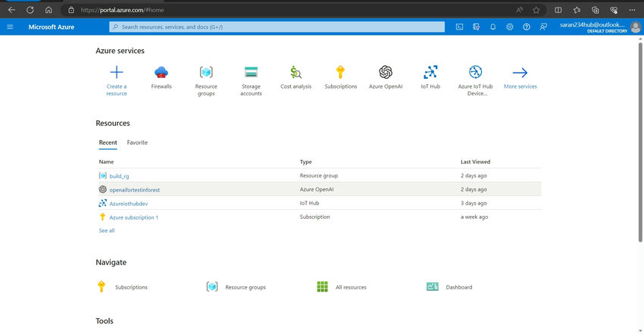Open browser favorites list icon

click(577, 10)
